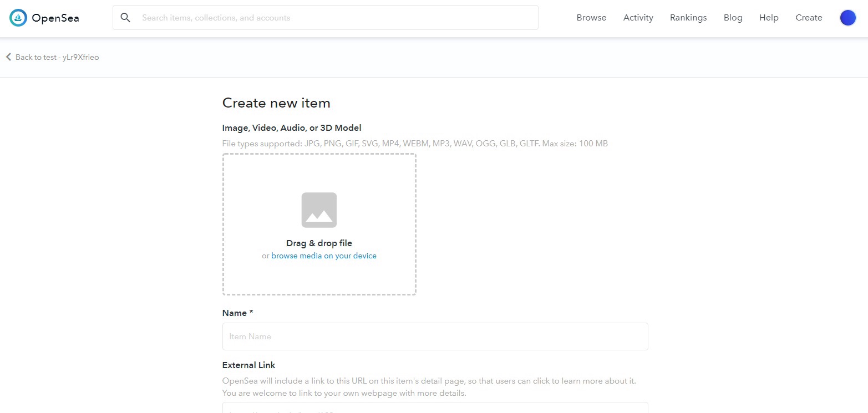This screenshot has width=868, height=413.
Task: Click the drag & drop file upload area
Action: [x=319, y=225]
